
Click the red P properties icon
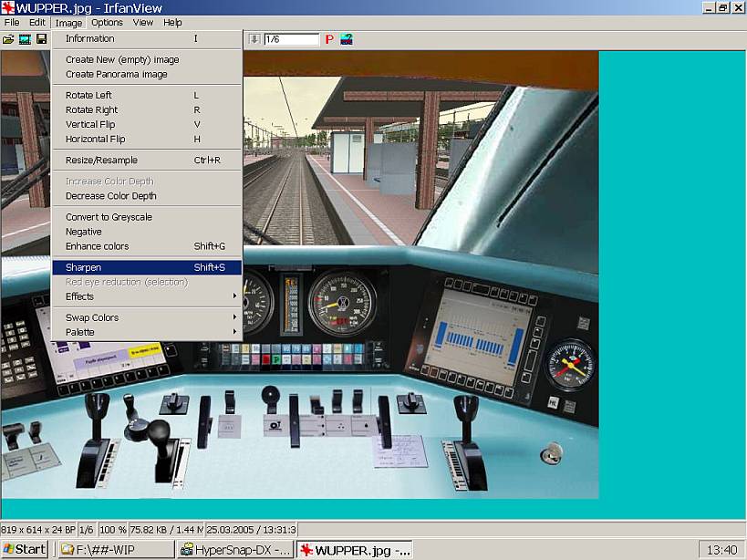point(329,39)
